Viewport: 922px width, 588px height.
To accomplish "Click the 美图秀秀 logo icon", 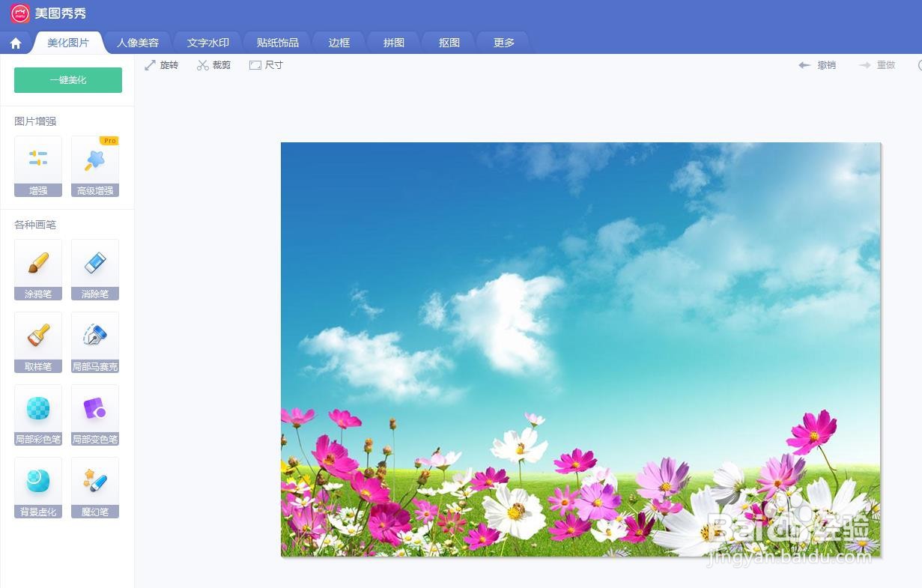I will click(x=20, y=13).
